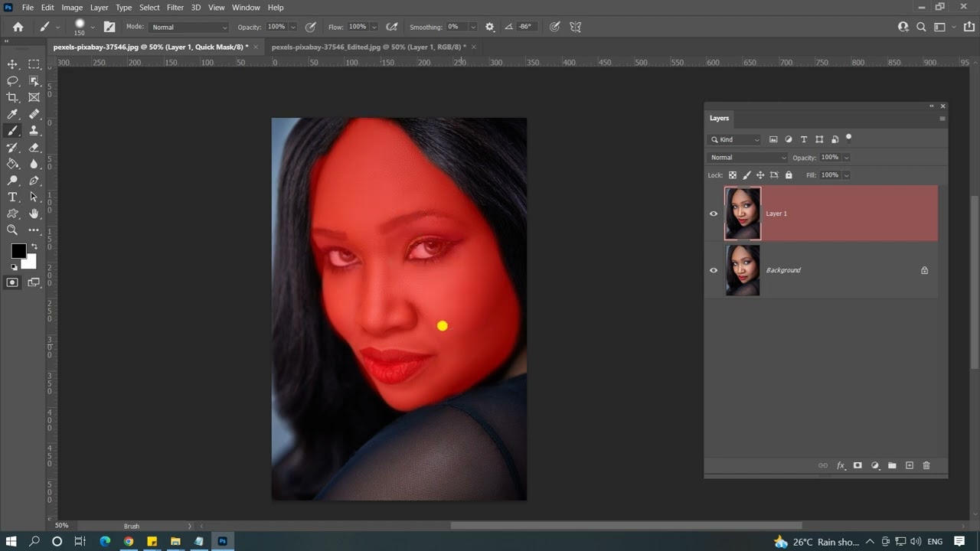980x551 pixels.
Task: Select the Move tool
Action: tap(12, 64)
